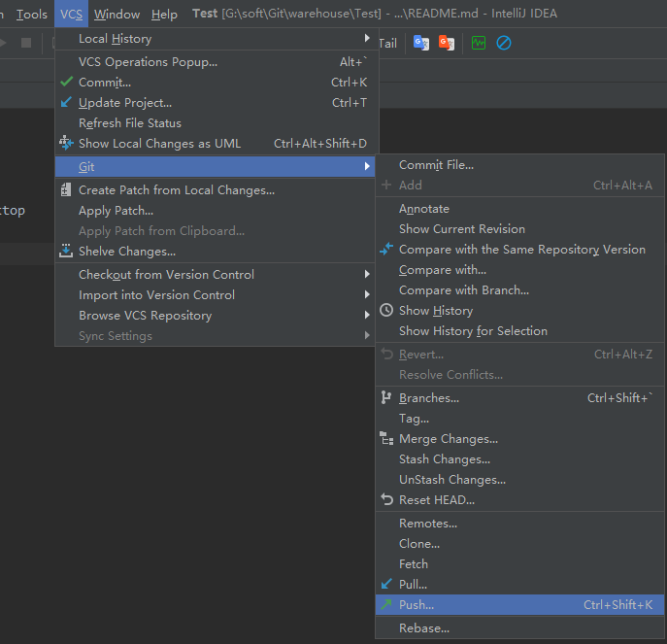The width and height of the screenshot is (667, 644).
Task: Open the VCS menu
Action: coord(71,14)
